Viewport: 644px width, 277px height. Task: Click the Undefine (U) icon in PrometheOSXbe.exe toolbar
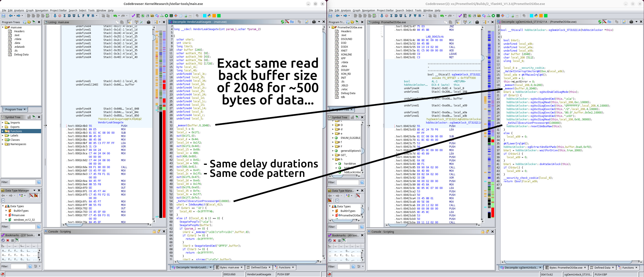tap(401, 16)
